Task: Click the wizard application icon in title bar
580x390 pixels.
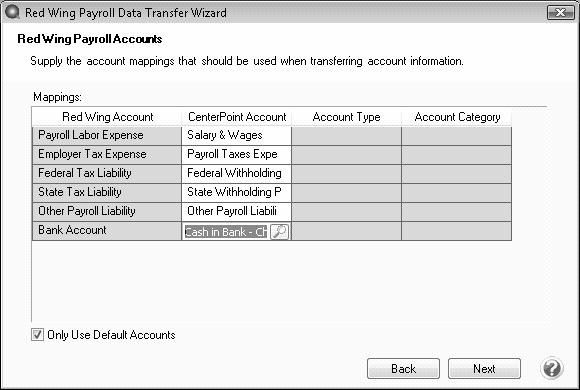Action: pos(13,12)
